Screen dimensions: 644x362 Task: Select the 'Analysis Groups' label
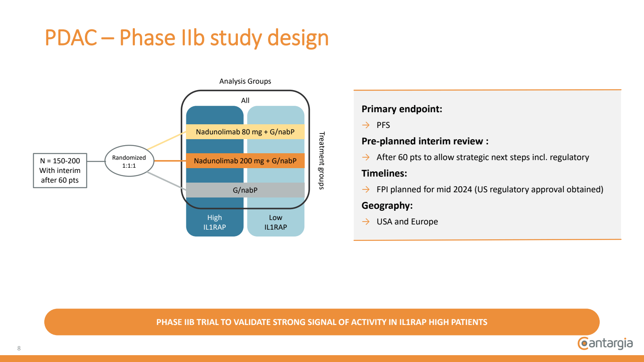click(245, 81)
